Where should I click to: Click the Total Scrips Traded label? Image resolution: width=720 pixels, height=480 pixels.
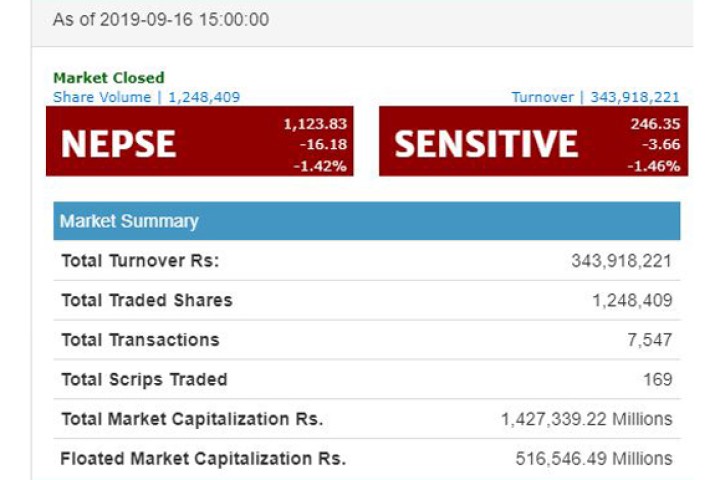click(x=144, y=379)
